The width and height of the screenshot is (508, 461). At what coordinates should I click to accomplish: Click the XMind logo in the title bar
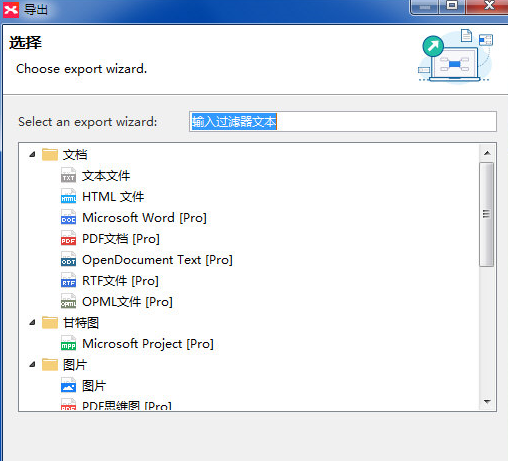[11, 10]
